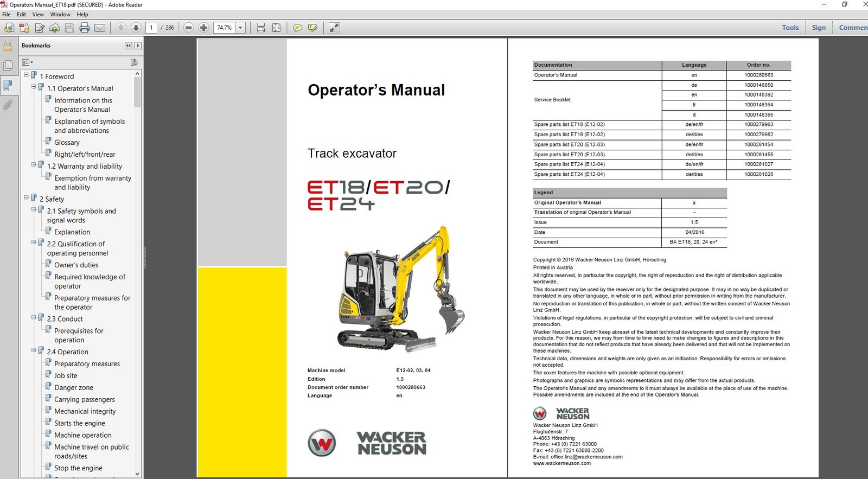Collapse the '1 Foreword' bookmark tree node

pyautogui.click(x=26, y=75)
